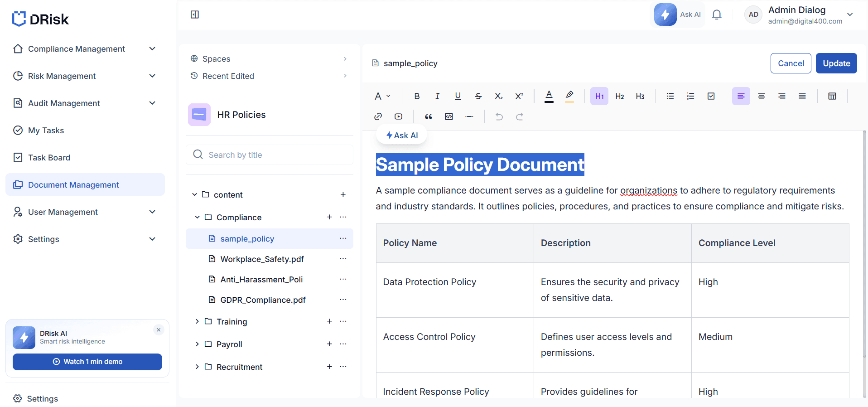Redo the last change
The height and width of the screenshot is (407, 868).
pos(520,116)
